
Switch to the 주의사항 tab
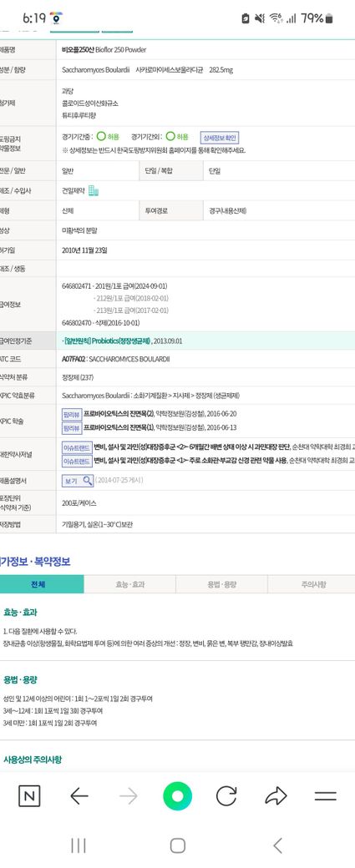312,584
